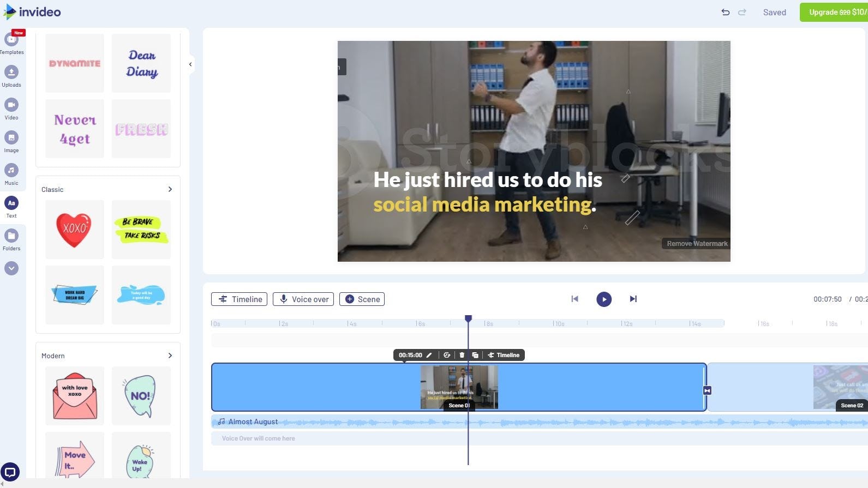
Task: Click the Voice Over placeholder track
Action: 539,438
